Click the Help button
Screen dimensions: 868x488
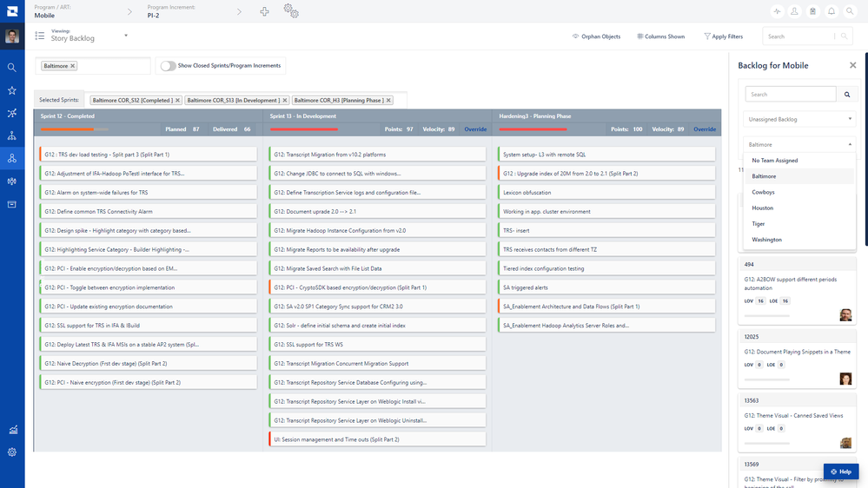(x=841, y=472)
